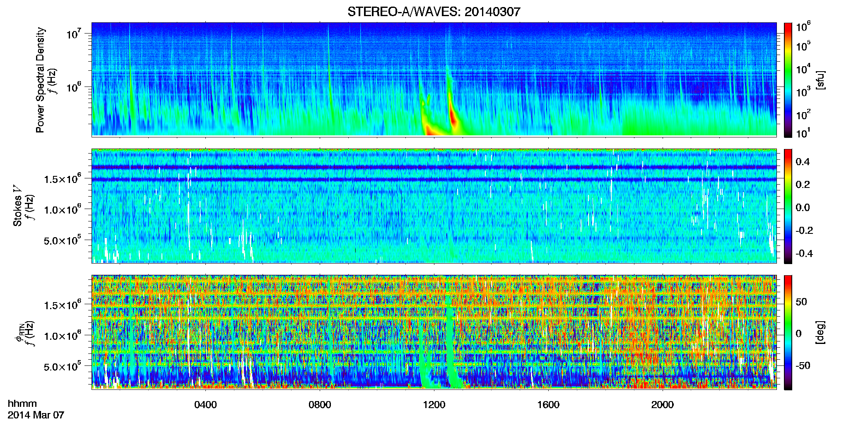
Task: Click the degrees colorbar
Action: pos(788,332)
